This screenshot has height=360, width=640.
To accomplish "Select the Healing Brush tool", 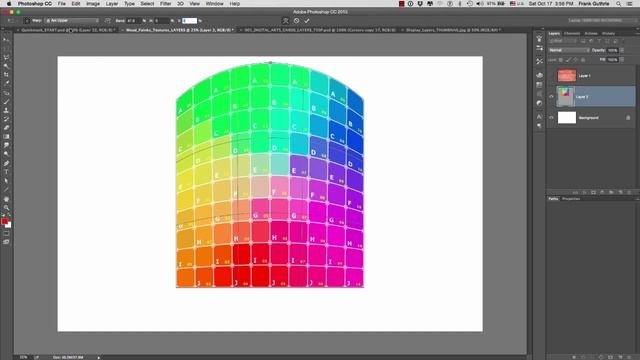I will [x=6, y=93].
